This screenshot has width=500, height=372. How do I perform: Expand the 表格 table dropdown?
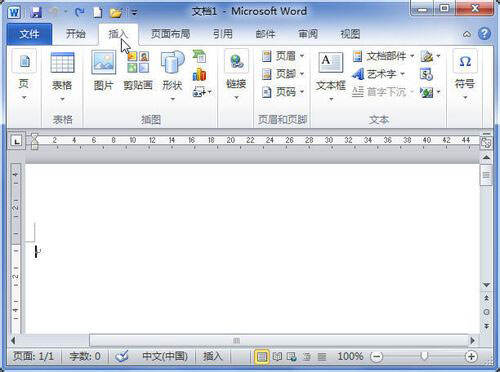[x=62, y=77]
